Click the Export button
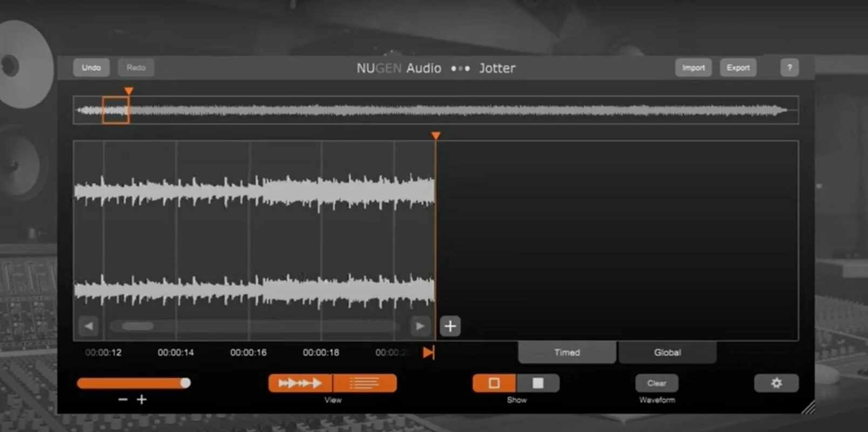The image size is (868, 432). pyautogui.click(x=738, y=67)
